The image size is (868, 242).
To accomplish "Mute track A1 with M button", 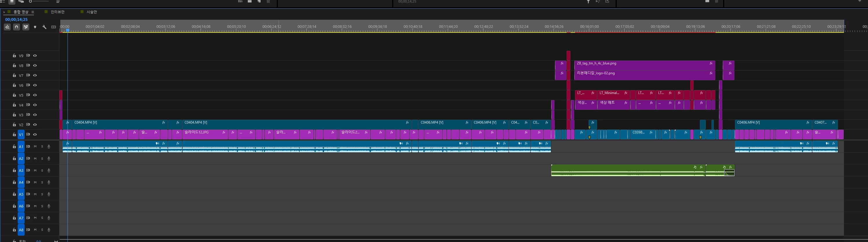I will tap(35, 147).
